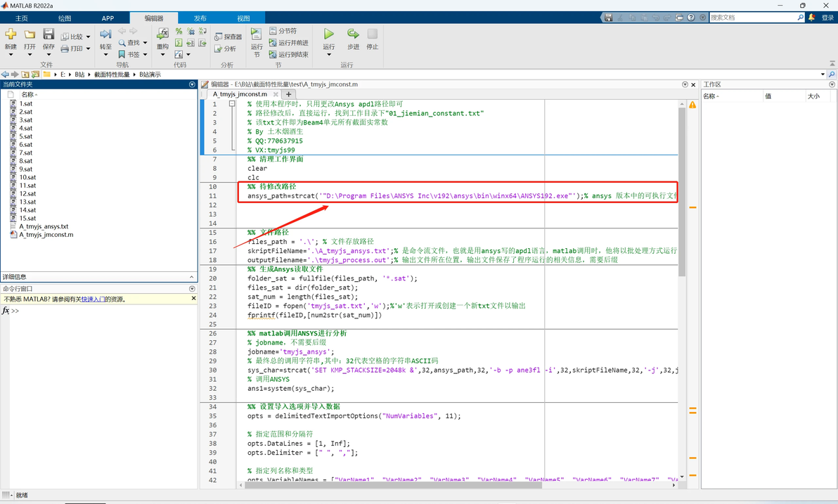Click the Run Section (运行节) icon
The image size is (838, 504).
coord(257,34)
